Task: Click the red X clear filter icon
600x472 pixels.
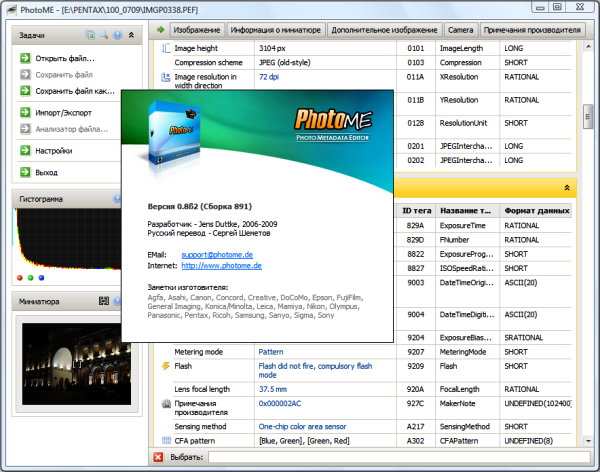Action: (158, 457)
